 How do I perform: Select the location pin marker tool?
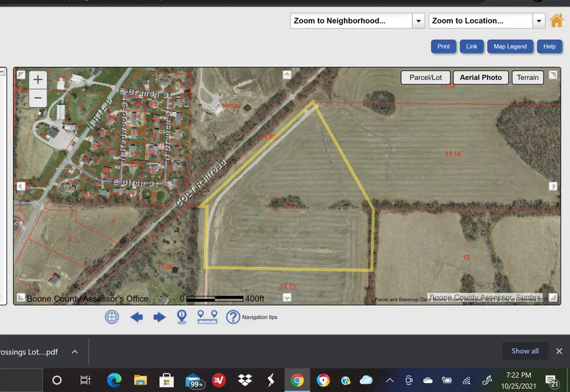pyautogui.click(x=182, y=317)
